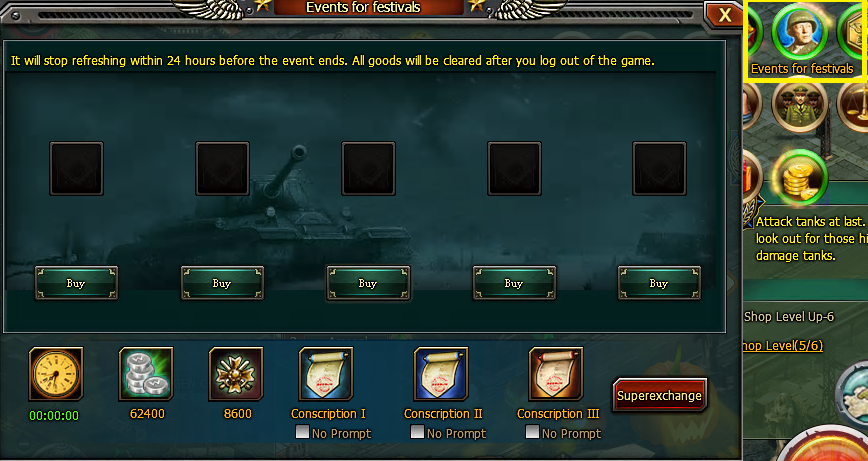Select the Conscription III scroll icon
Image resolution: width=868 pixels, height=461 pixels.
coord(556,374)
